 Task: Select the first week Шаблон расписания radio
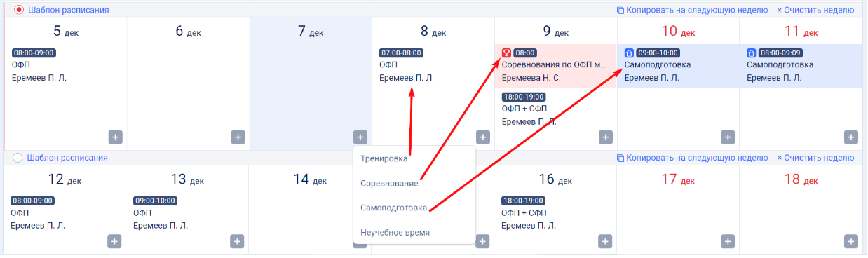[x=18, y=10]
